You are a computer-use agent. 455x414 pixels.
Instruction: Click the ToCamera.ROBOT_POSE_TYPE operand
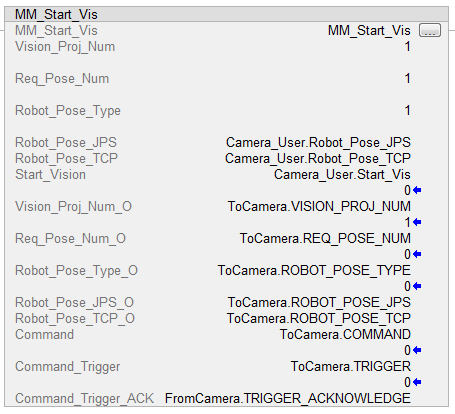[x=314, y=271]
